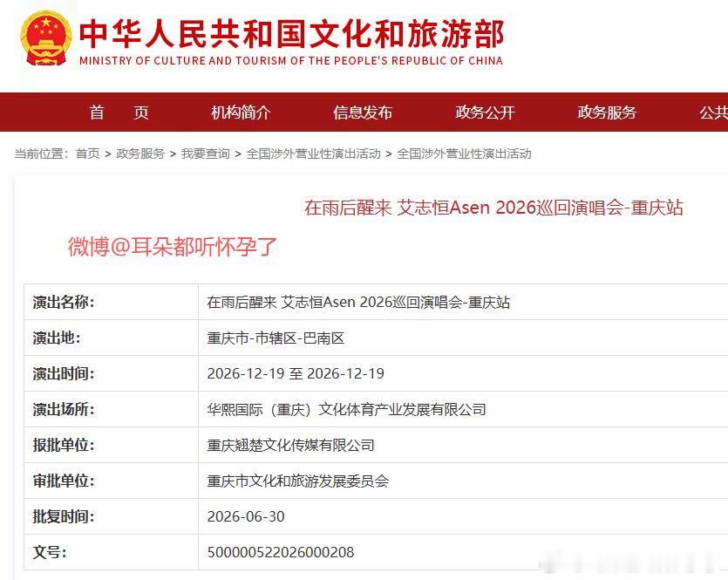This screenshot has width=728, height=580.
Task: Click the red concert title heading
Action: [493, 208]
